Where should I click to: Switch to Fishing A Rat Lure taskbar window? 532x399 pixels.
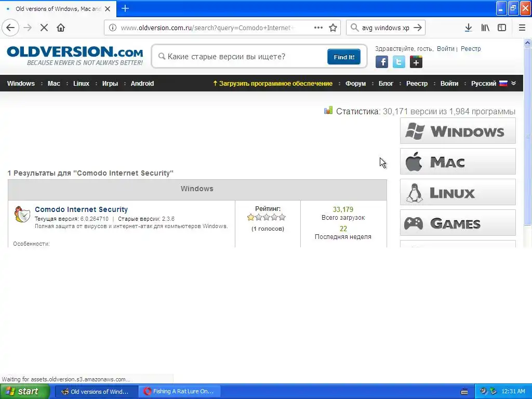tap(180, 392)
